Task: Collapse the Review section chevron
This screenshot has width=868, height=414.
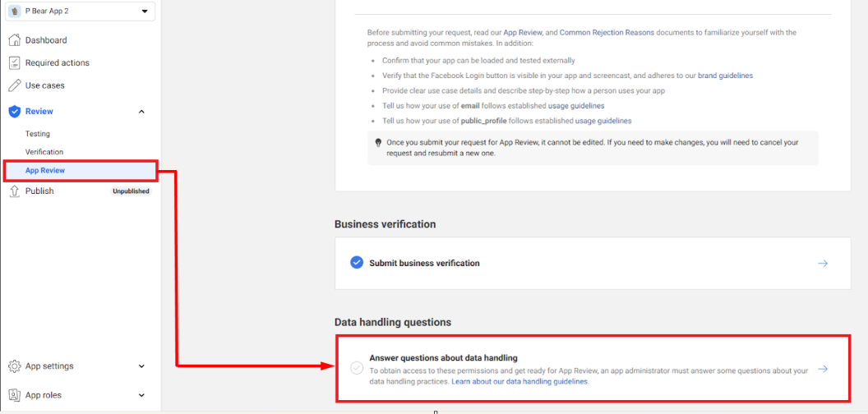Action: pos(141,111)
